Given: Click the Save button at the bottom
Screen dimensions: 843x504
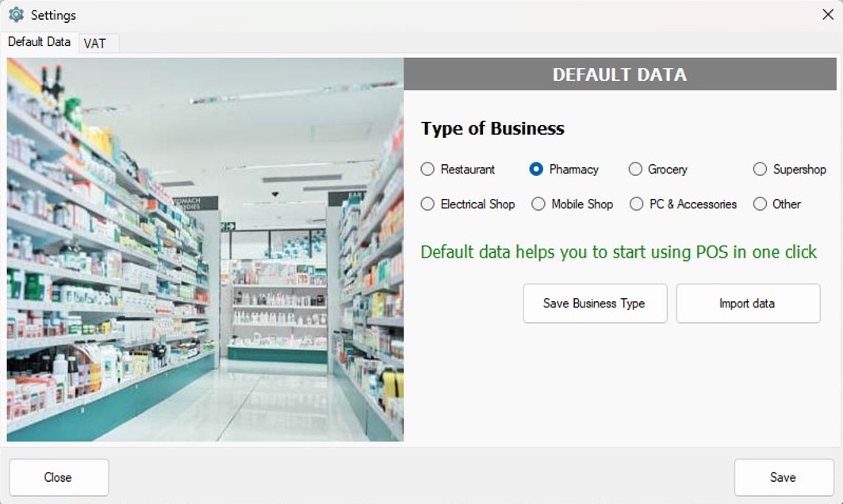Looking at the screenshot, I should (783, 477).
